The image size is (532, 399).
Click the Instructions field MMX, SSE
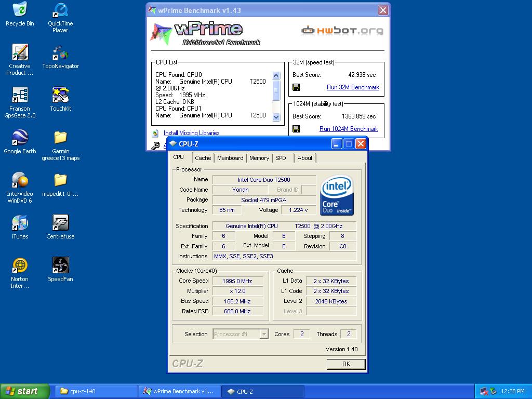(x=284, y=256)
